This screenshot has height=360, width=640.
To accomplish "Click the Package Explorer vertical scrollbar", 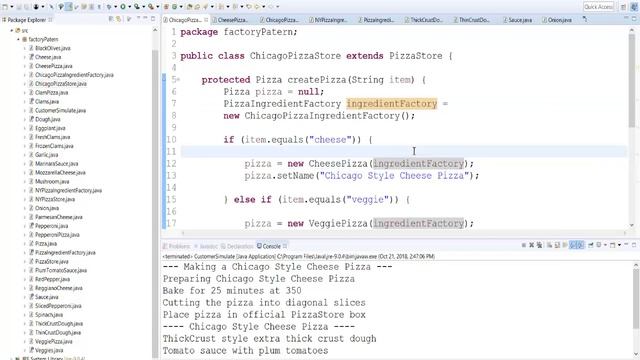I will point(155,204).
